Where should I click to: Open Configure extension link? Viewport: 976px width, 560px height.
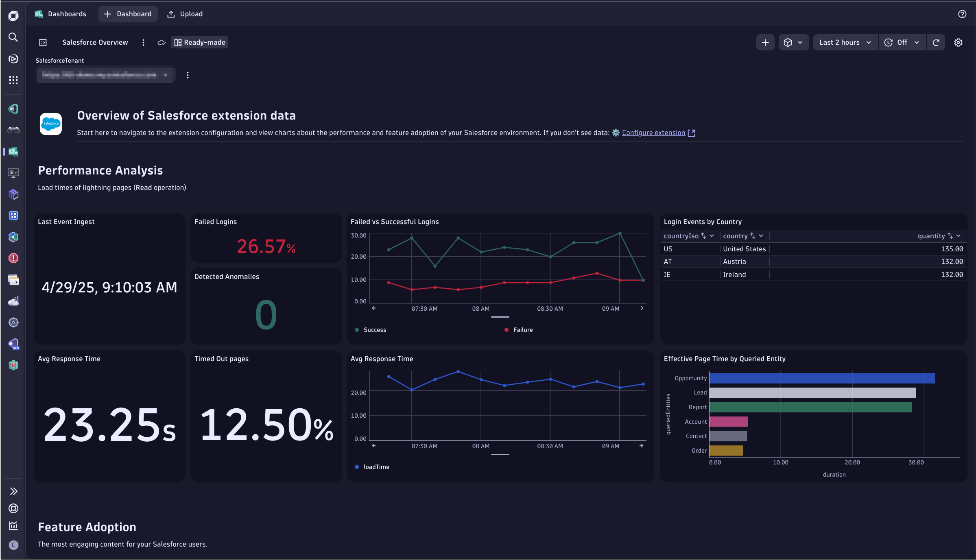pos(653,133)
